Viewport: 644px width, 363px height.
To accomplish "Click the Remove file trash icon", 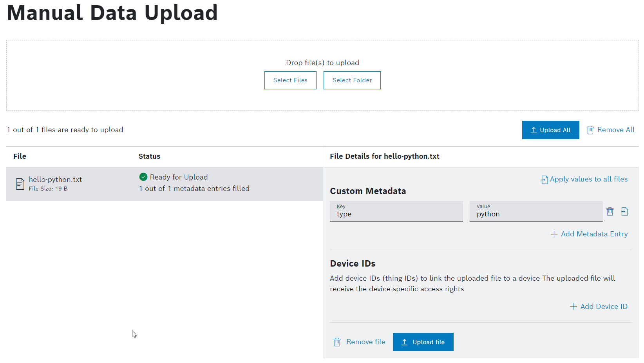I will coord(337,342).
